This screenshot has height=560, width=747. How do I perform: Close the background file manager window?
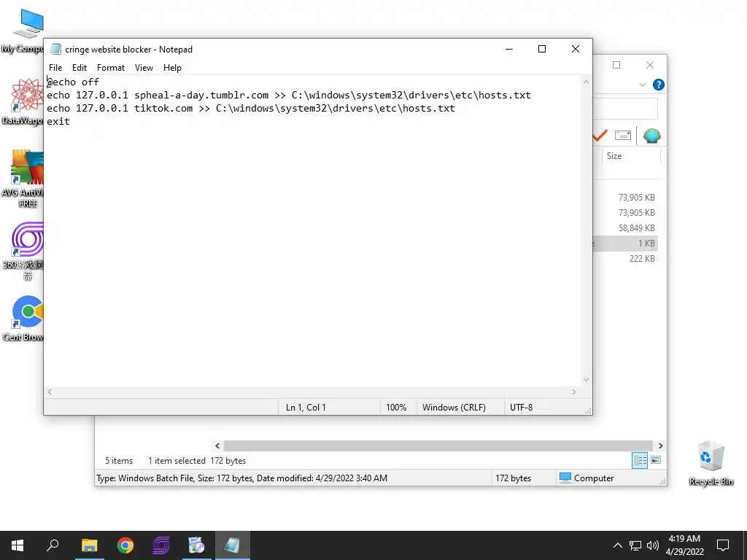click(650, 65)
